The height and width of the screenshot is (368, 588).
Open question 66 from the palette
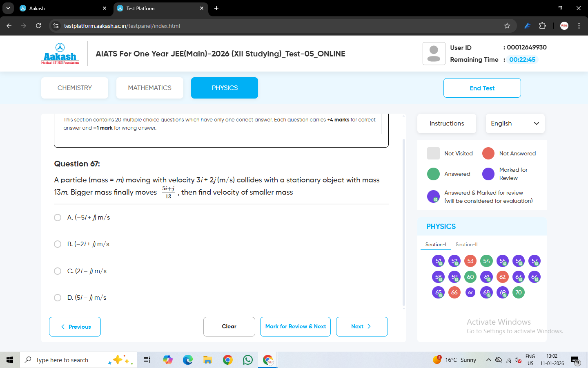454,292
